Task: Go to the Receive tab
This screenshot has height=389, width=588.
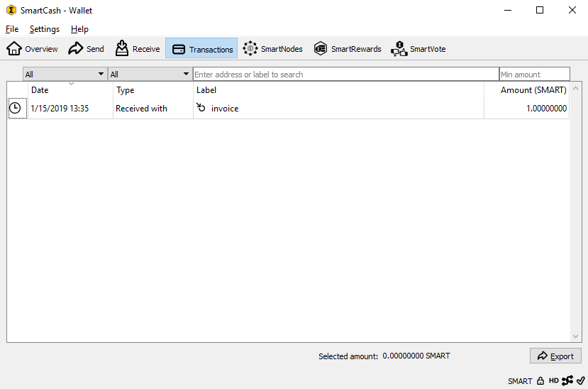Action: pos(138,49)
